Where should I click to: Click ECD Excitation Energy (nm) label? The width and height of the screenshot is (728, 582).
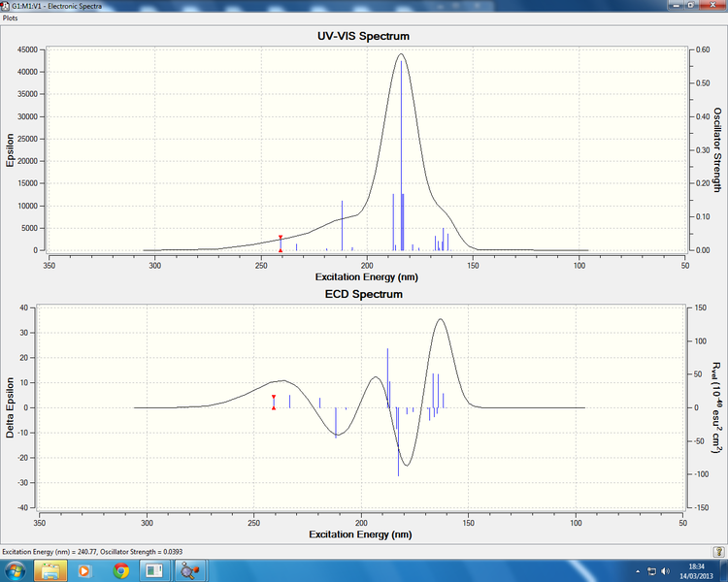360,534
